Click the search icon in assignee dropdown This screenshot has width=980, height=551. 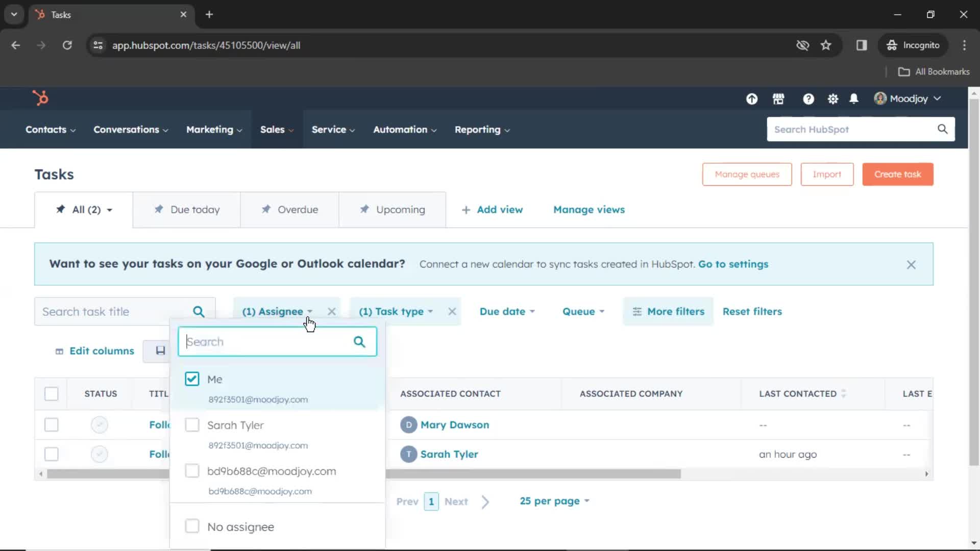[x=359, y=342]
